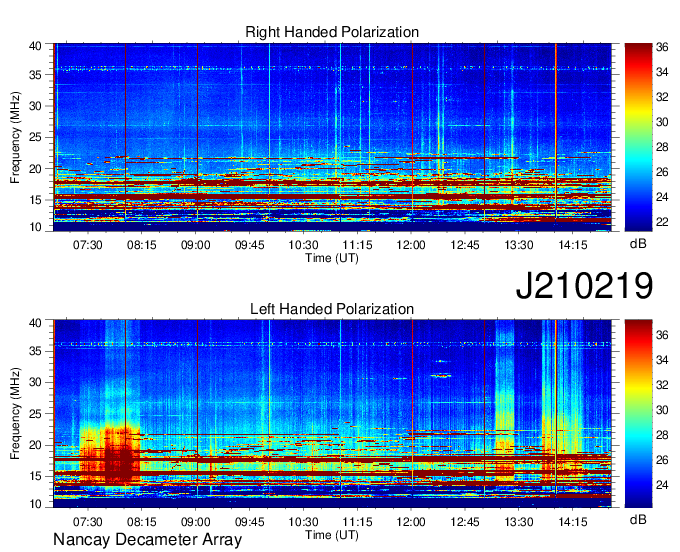This screenshot has height=552, width=680.
Task: Click the 'Nancay Decameter Array' caption
Action: pos(147,540)
